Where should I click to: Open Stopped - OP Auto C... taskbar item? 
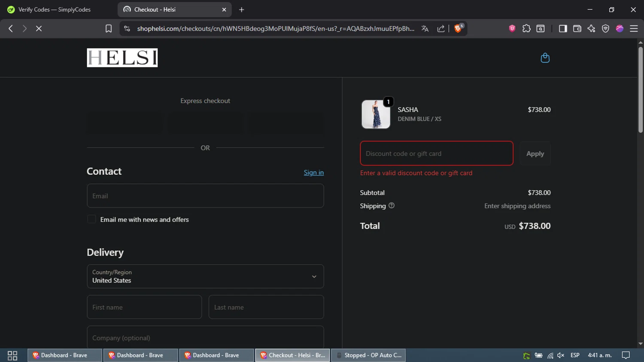(x=368, y=355)
